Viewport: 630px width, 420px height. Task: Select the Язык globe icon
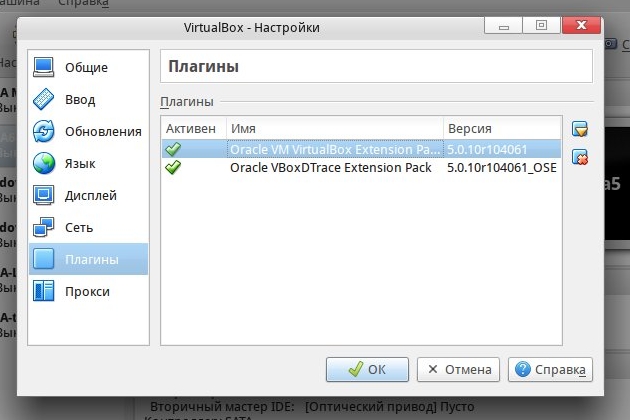(43, 163)
